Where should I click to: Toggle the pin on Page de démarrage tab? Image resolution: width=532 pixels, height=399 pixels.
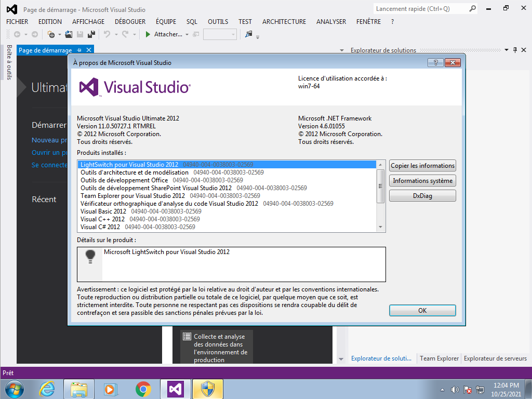point(79,50)
